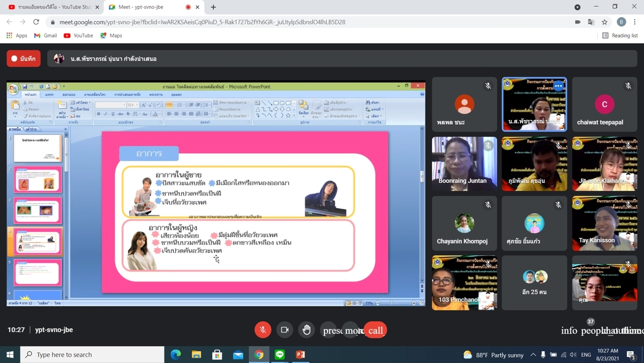Viewport: 644px width, 363px height.
Task: Expand hidden system tray icons chevron
Action: click(533, 355)
